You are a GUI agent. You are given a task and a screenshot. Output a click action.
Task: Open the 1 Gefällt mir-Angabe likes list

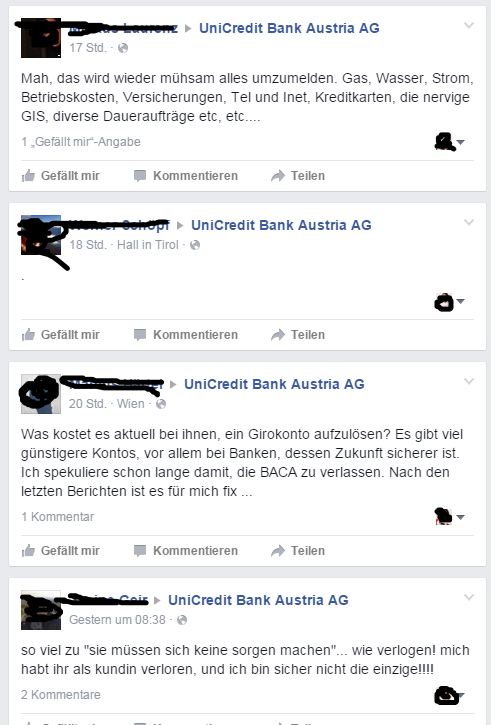(81, 141)
